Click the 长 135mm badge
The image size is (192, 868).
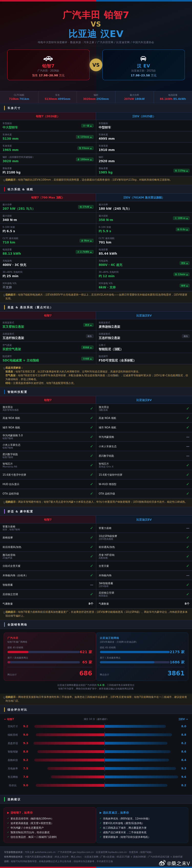pos(85,137)
